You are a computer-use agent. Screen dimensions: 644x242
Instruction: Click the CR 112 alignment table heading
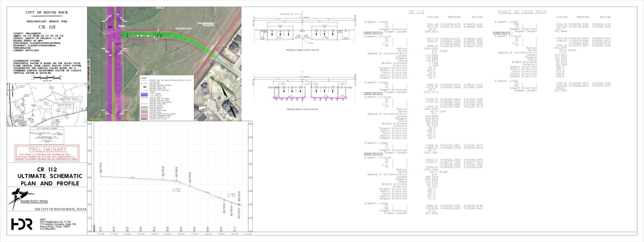tap(416, 12)
